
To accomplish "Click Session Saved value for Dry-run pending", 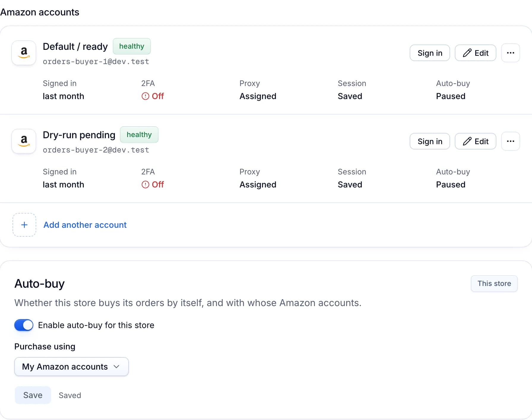I will (x=350, y=184).
